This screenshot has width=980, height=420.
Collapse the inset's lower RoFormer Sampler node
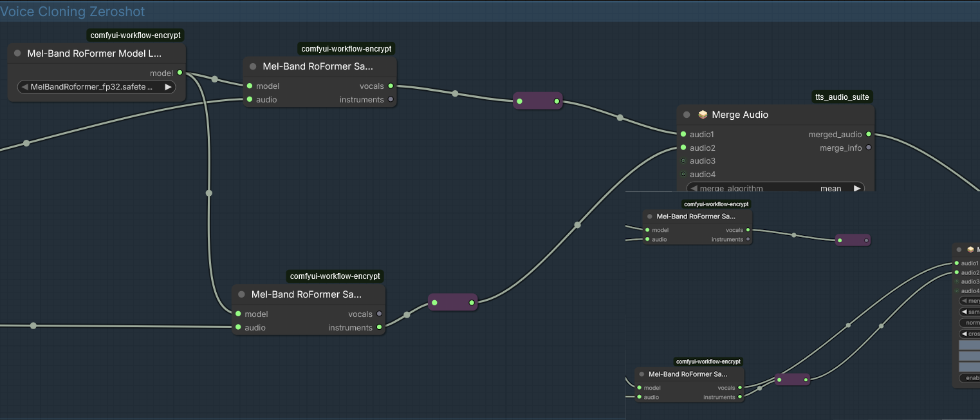(642, 374)
